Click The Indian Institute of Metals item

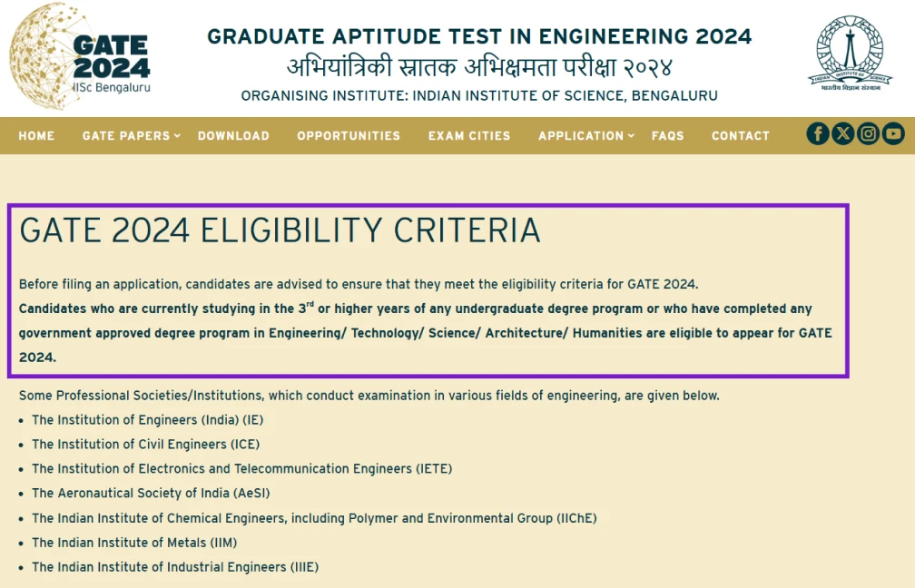click(134, 543)
